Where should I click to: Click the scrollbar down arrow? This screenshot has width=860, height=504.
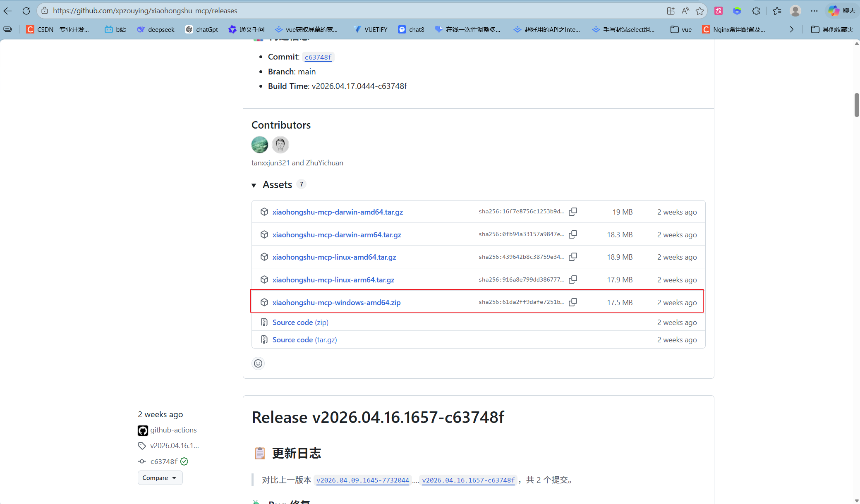coord(857,501)
